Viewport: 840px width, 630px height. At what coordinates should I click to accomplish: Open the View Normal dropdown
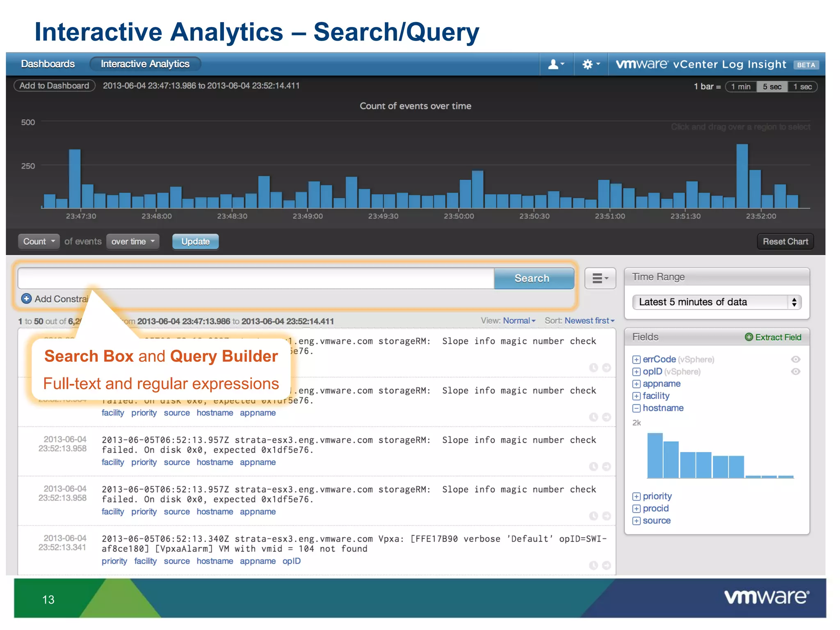[x=519, y=321]
